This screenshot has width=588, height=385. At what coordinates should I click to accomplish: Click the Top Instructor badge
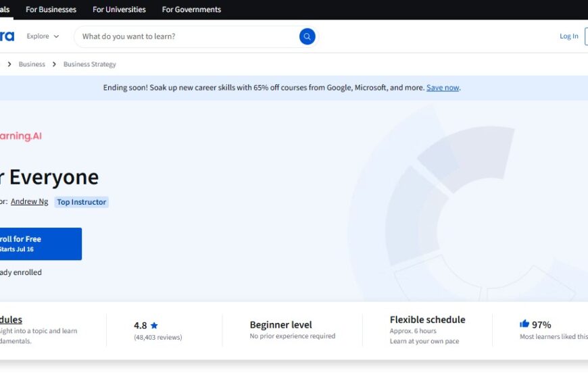pyautogui.click(x=81, y=202)
